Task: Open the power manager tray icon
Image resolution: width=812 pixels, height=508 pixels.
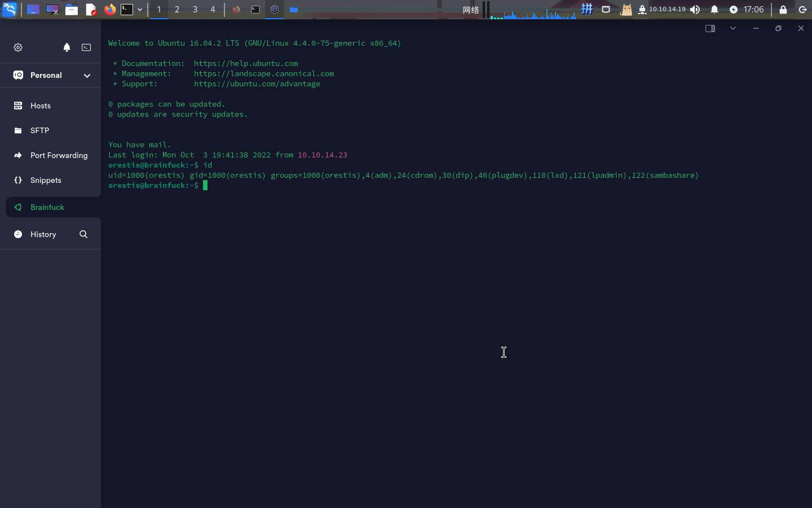Action: (x=734, y=10)
